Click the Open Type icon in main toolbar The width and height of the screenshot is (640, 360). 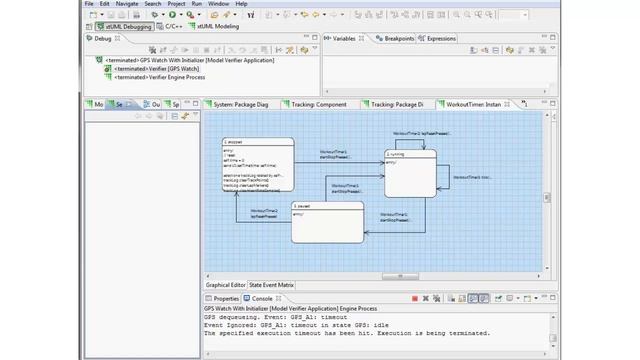click(214, 15)
